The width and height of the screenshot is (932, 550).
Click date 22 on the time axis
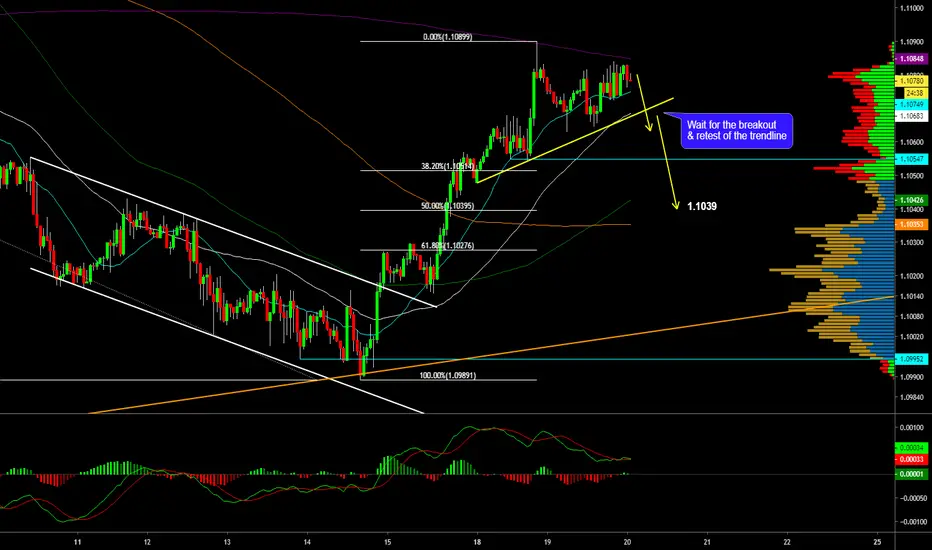pos(787,542)
